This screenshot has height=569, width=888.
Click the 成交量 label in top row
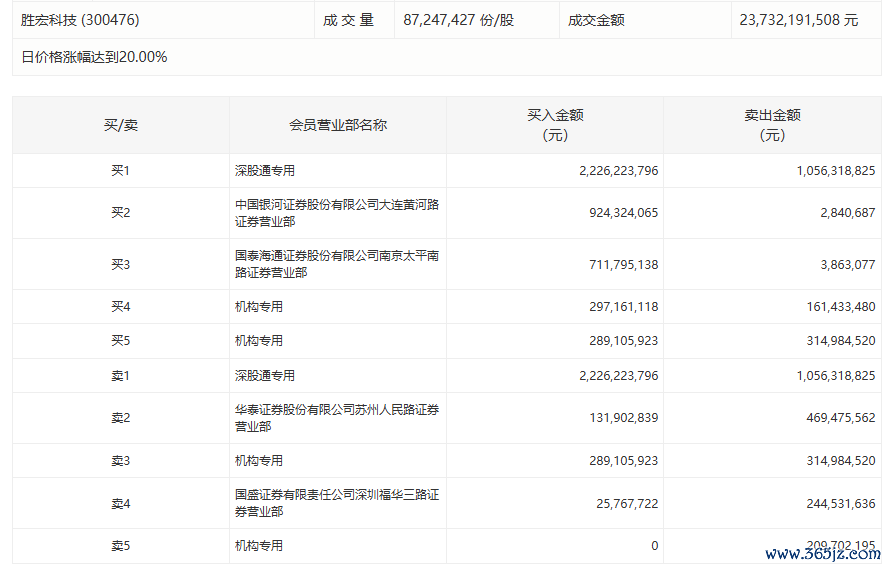(x=348, y=20)
